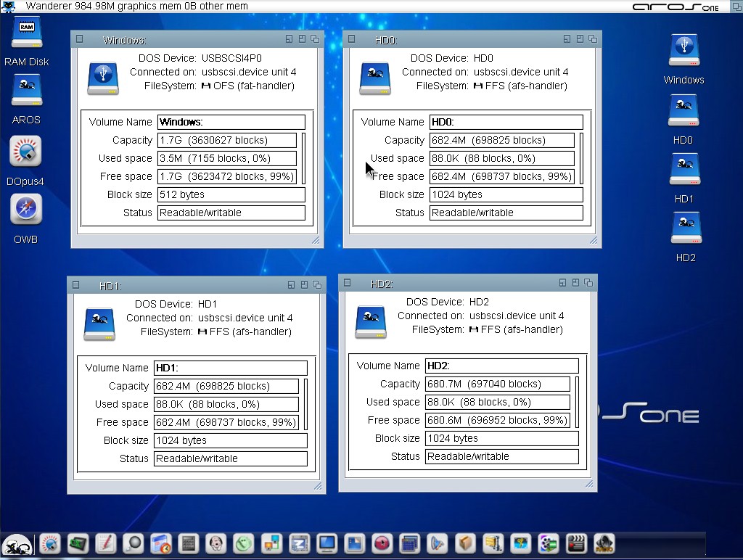Launch the OWB web browser icon
Screen dimensions: 743x560
pos(25,210)
